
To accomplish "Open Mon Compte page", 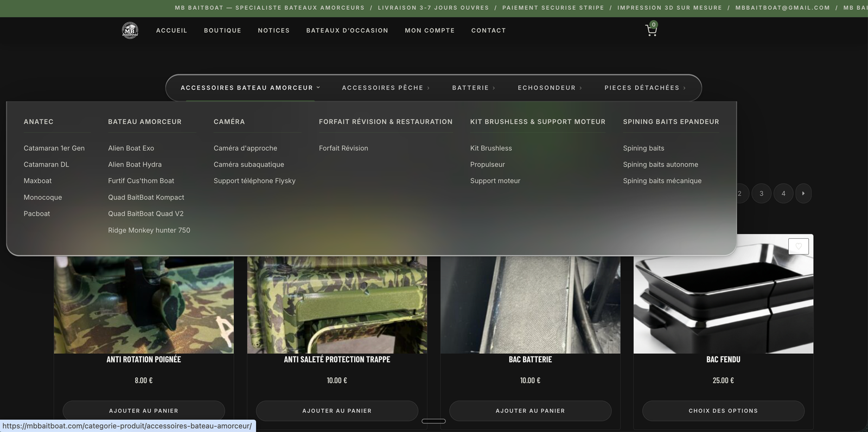I will point(430,30).
